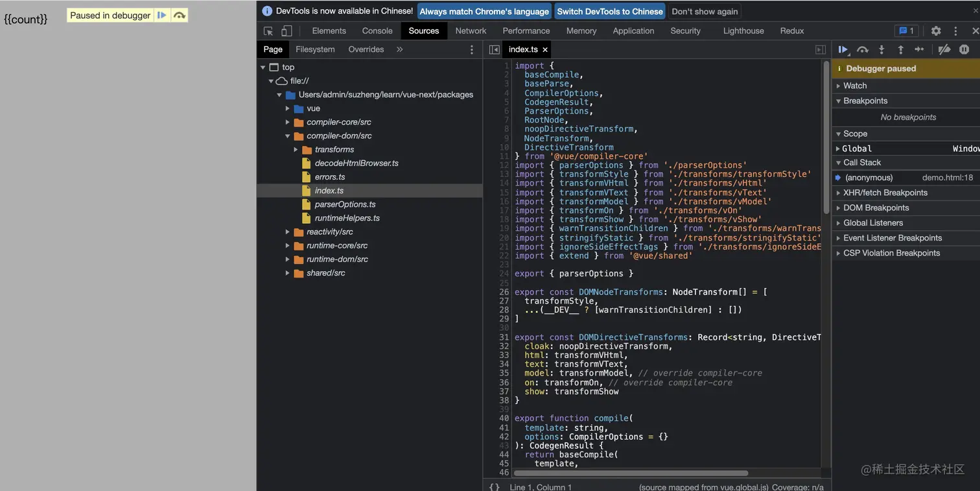Screen dimensions: 980x491
Task: Pretty print source with braces icon
Action: (x=494, y=486)
